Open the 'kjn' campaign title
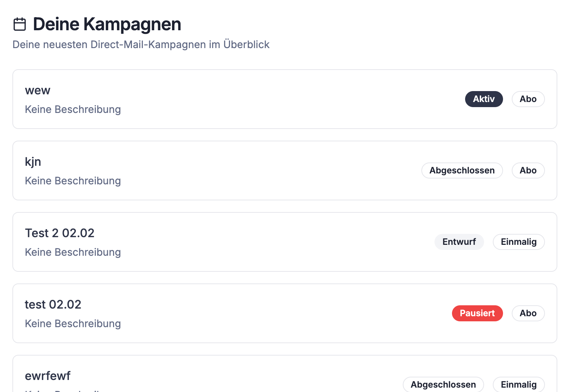This screenshot has width=573, height=392. point(33,162)
